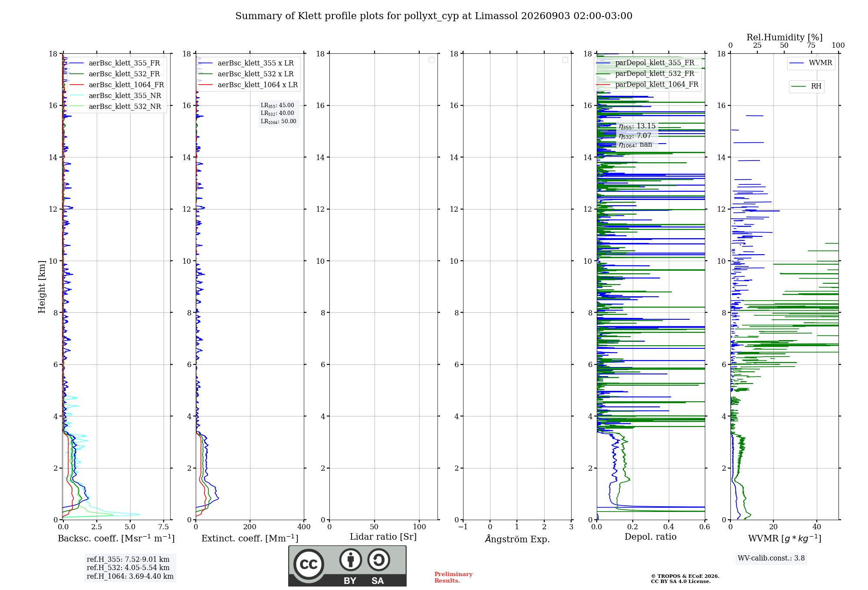Click the cyan line sample for aerBsc_klett_355_NR

76,96
